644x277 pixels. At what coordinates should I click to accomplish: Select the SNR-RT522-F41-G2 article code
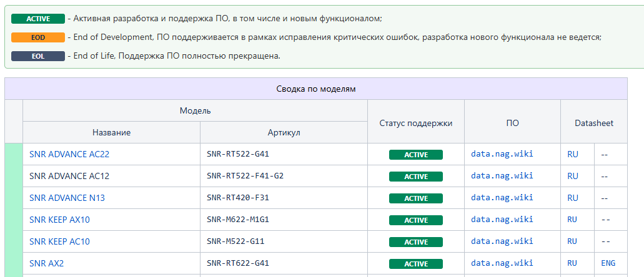[x=245, y=176]
